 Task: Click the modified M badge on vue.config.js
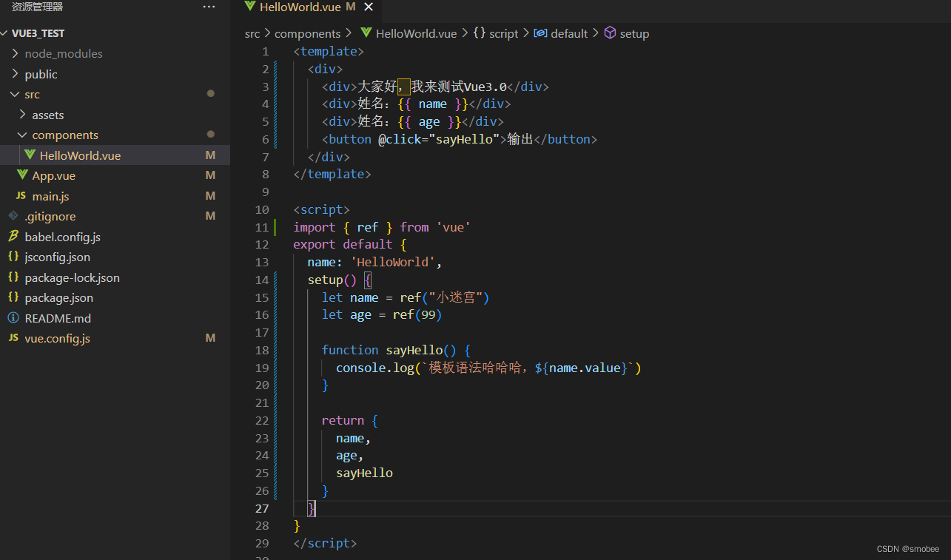point(210,338)
